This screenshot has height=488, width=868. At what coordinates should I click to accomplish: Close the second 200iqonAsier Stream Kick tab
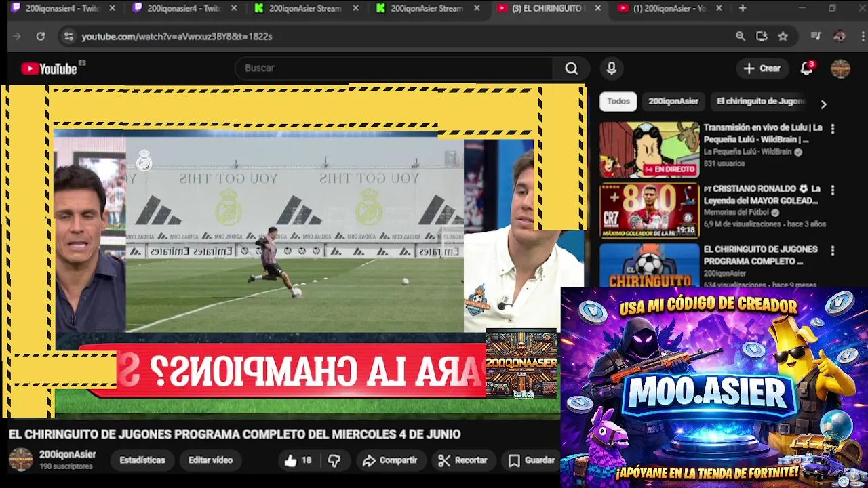tap(477, 8)
